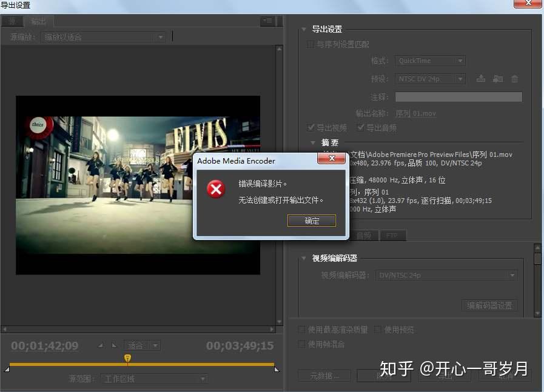Click current timecode 00;01;42;09
This screenshot has height=392, width=544.
tap(45, 345)
